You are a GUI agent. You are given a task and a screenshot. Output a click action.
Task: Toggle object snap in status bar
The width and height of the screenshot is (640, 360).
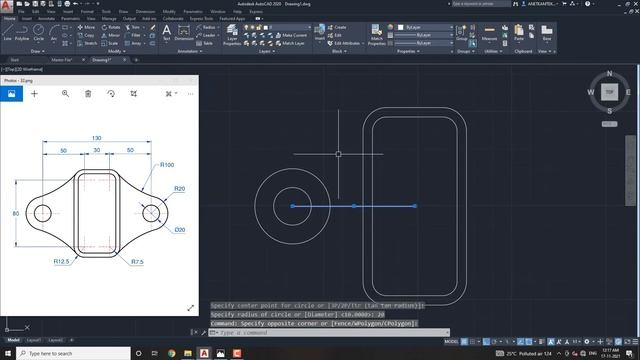tap(529, 342)
